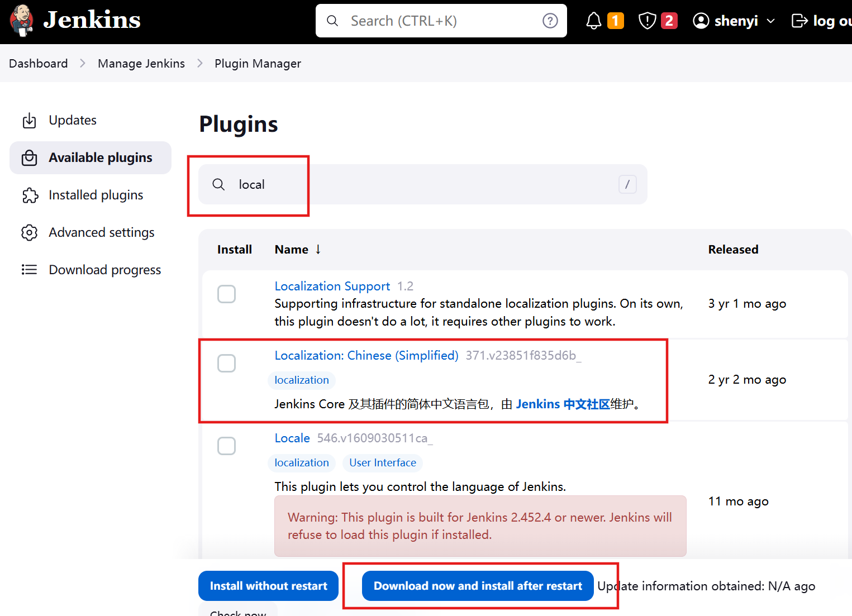
Task: Click the version text 546.v1609030511ca_
Action: coord(375,438)
